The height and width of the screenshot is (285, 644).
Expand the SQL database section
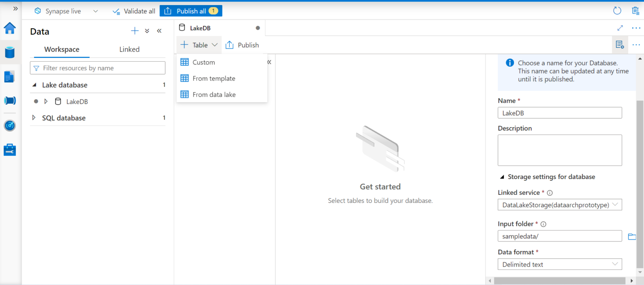coord(34,118)
